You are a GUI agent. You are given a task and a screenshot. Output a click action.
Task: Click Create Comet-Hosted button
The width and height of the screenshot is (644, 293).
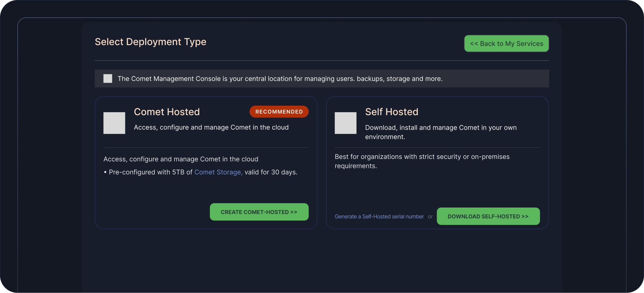coord(259,212)
